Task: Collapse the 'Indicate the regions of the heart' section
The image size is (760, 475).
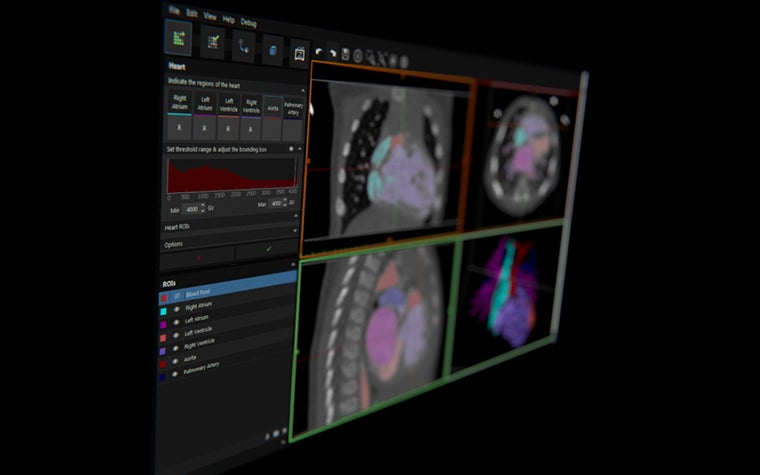Action: [303, 91]
